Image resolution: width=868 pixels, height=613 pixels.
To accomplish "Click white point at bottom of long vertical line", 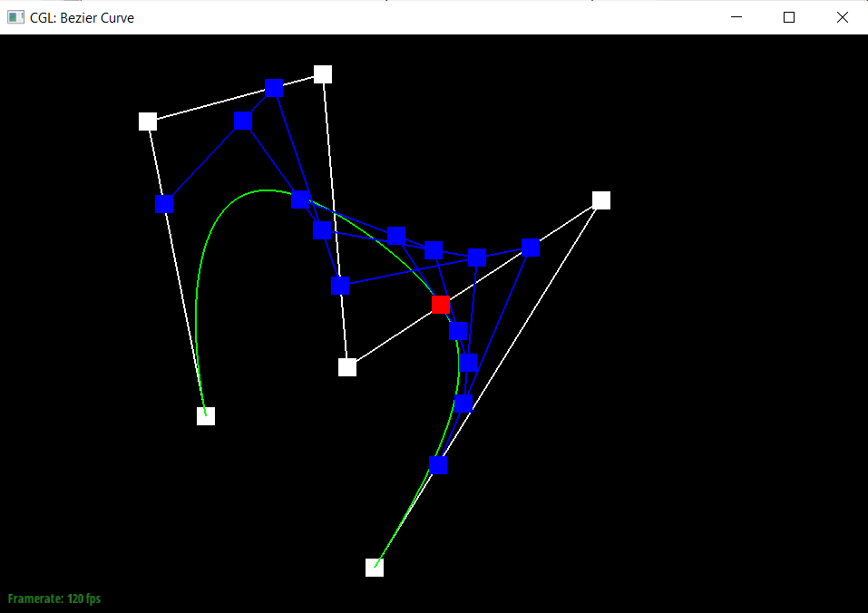I will pyautogui.click(x=347, y=367).
